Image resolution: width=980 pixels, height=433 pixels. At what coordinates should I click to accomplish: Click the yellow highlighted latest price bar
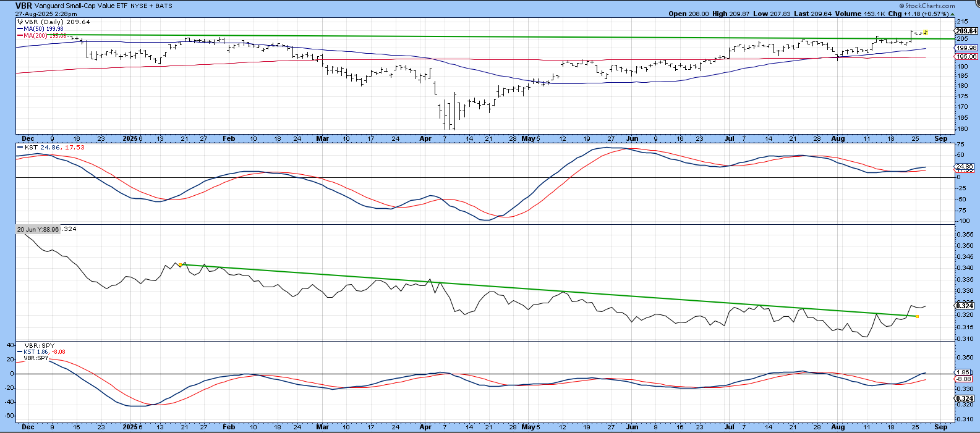pos(926,32)
